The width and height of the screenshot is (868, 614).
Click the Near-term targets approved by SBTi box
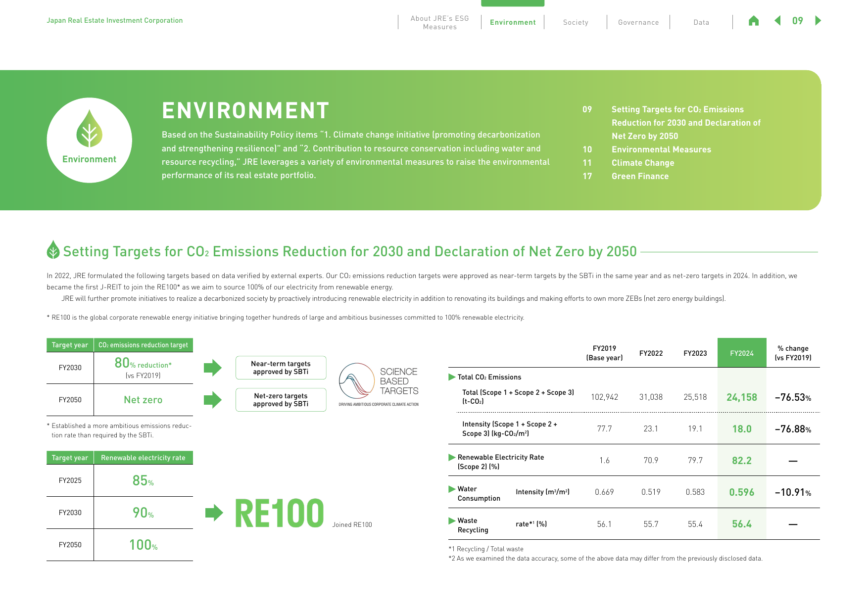pyautogui.click(x=281, y=368)
